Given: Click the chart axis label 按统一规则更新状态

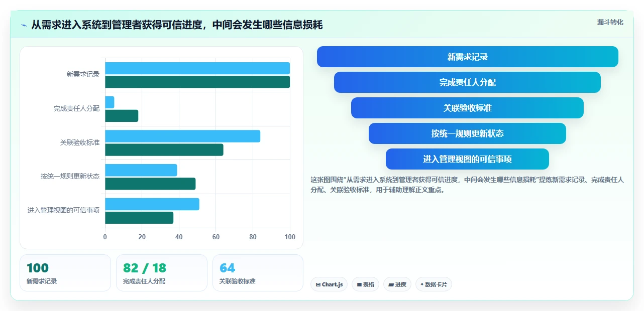Looking at the screenshot, I should (70, 177).
